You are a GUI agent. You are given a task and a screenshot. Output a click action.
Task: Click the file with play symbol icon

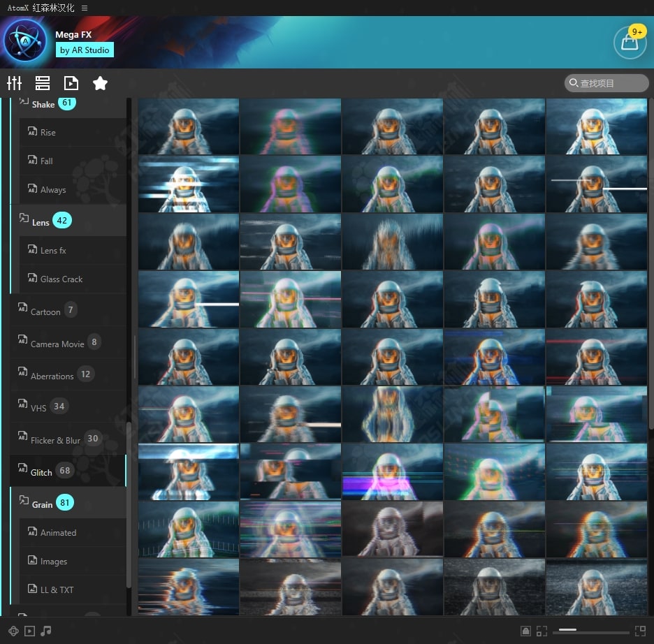click(x=71, y=83)
